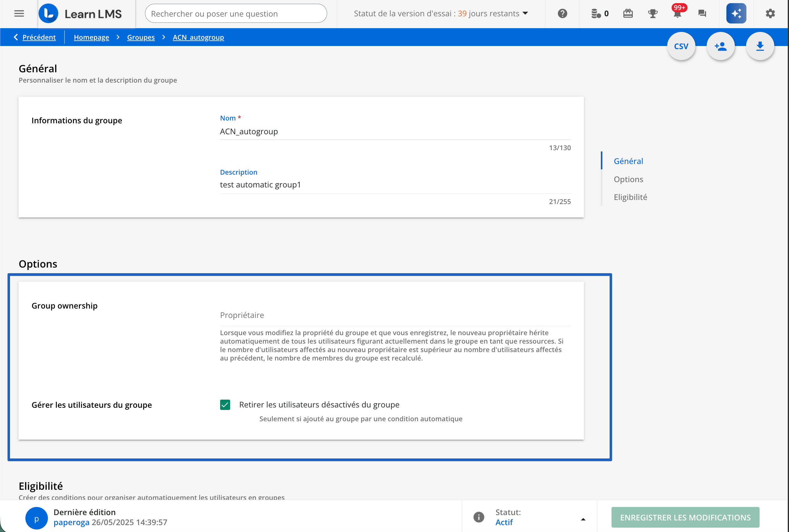Click inside the Description text field
The width and height of the screenshot is (789, 532).
tap(395, 185)
